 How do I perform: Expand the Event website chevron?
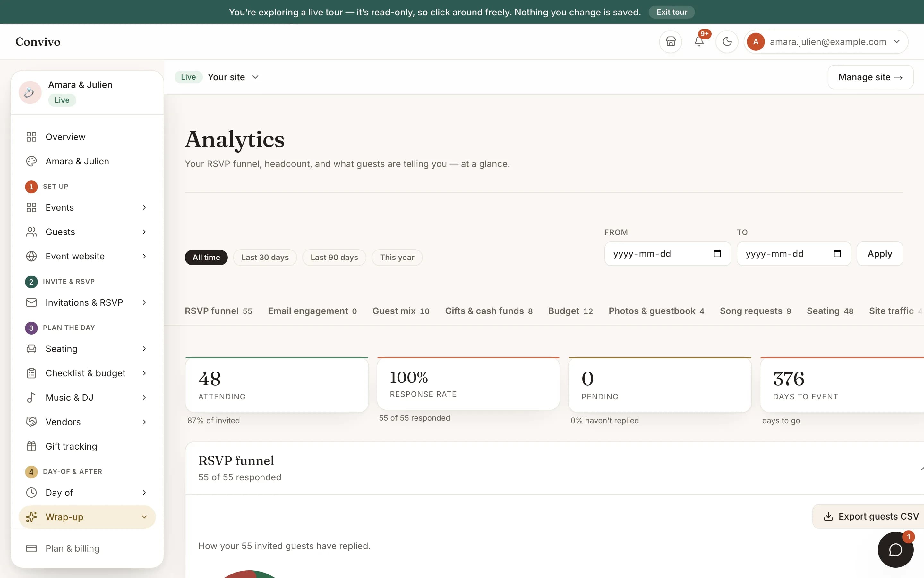(144, 257)
